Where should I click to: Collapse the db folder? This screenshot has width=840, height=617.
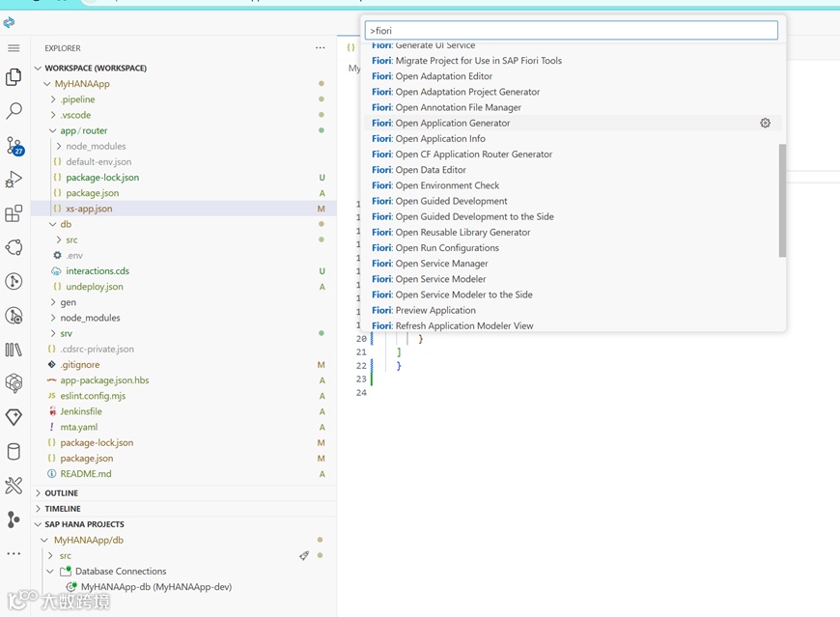point(52,224)
